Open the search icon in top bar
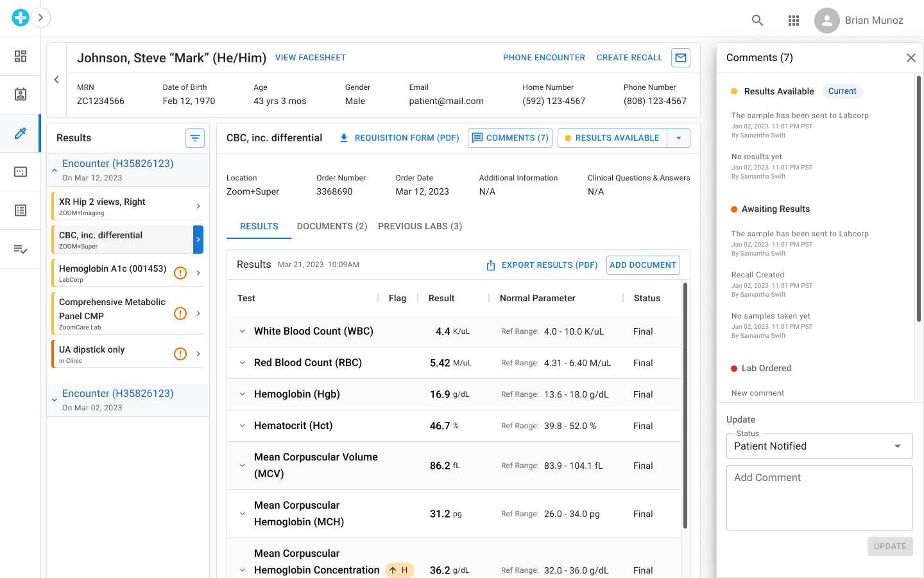 pos(758,21)
